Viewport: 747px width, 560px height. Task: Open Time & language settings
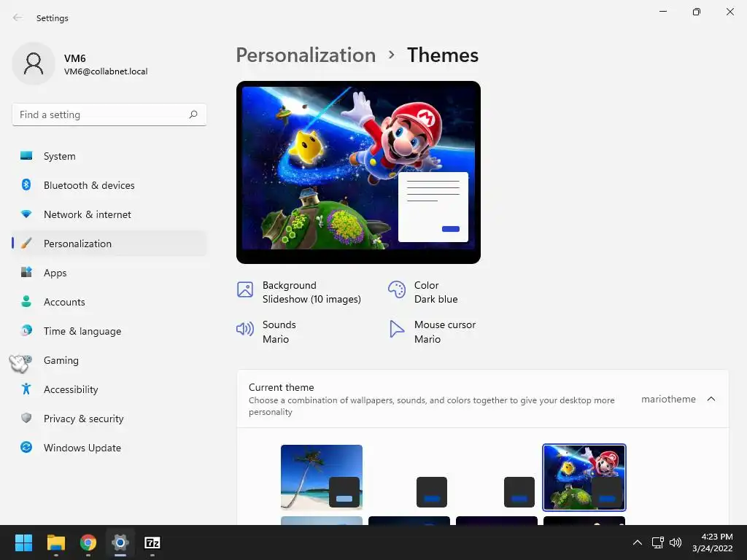109,331
